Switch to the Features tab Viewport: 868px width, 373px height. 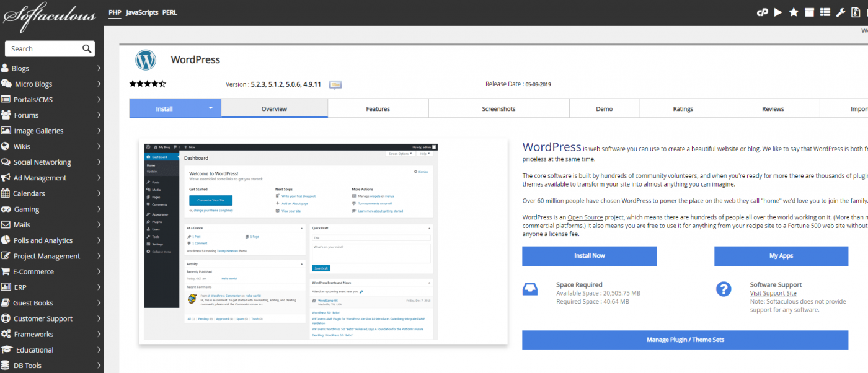coord(378,108)
